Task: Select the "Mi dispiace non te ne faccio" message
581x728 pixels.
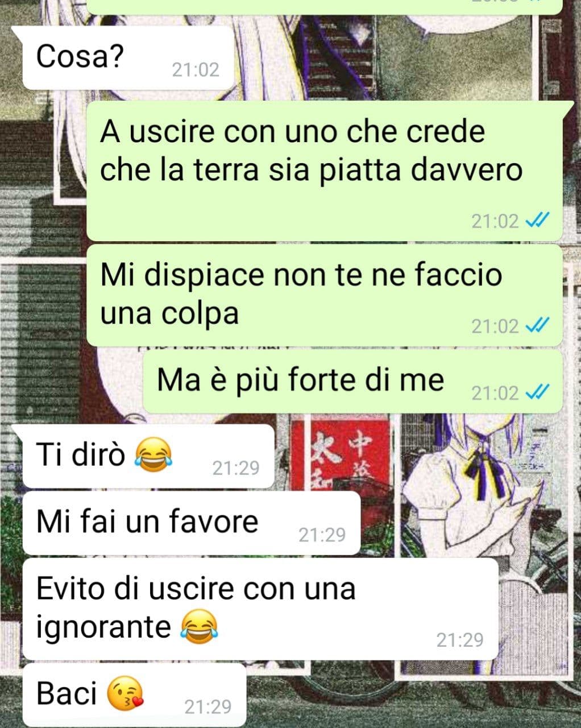Action: [324, 295]
